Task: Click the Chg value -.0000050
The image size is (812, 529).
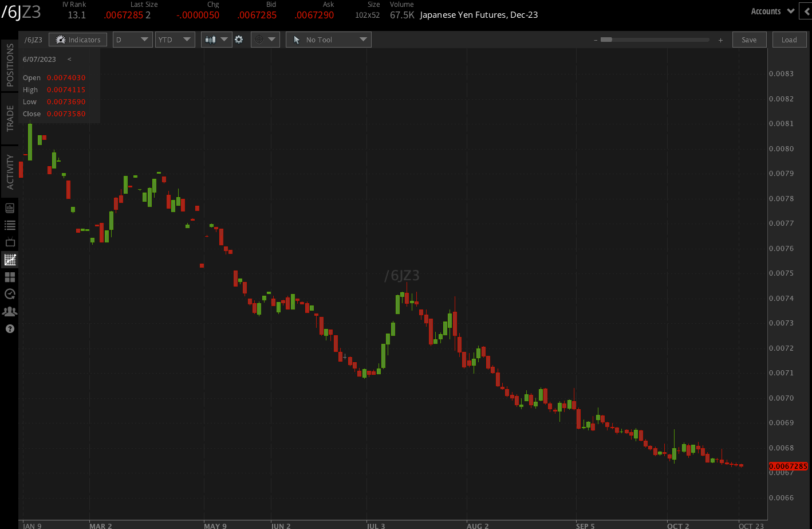Action: [x=198, y=15]
